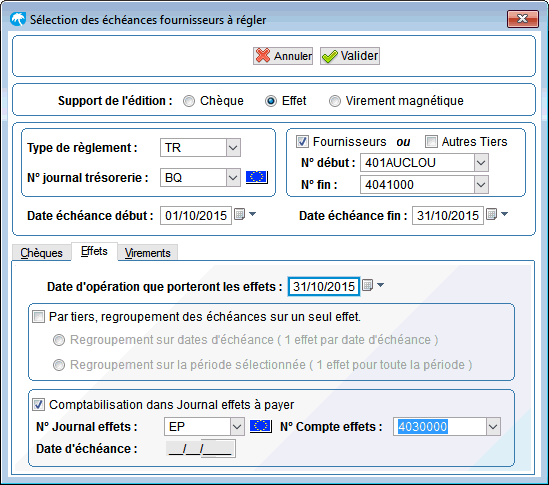Click the EU flag beside Journal effets
The image size is (549, 485).
click(x=260, y=426)
